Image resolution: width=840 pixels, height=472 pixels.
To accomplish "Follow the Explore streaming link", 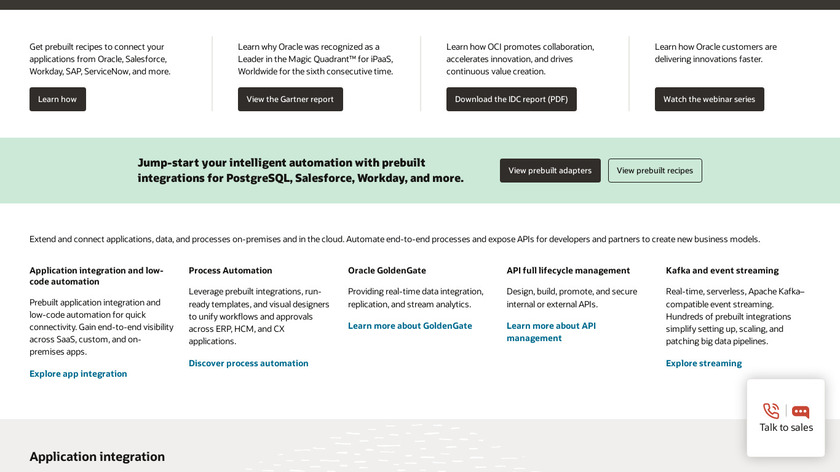I will click(704, 363).
